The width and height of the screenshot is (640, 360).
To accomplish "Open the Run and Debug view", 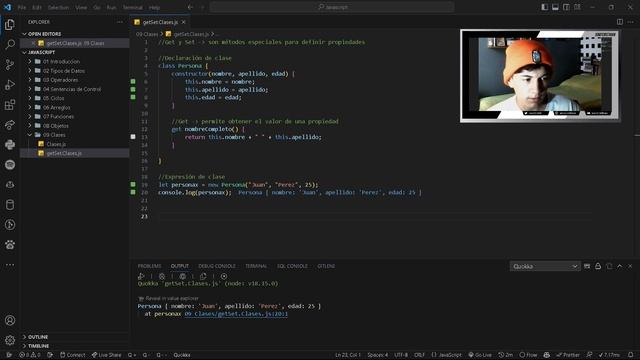I will [10, 84].
